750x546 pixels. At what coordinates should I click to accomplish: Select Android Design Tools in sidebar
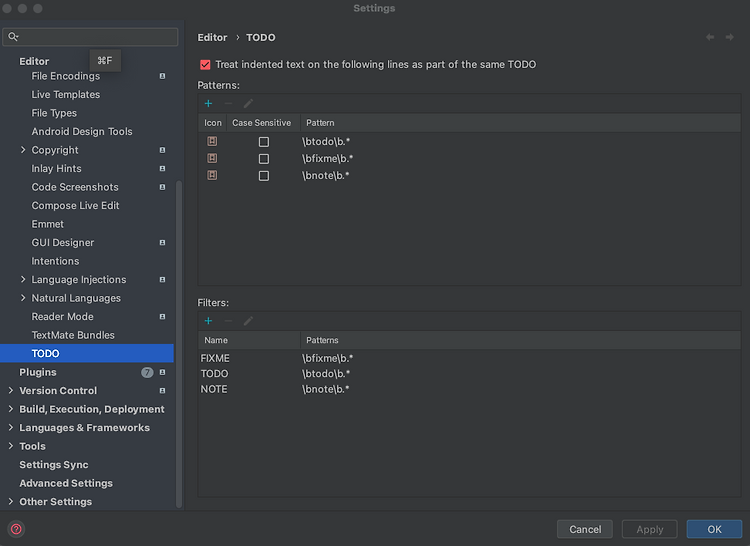[x=82, y=131]
